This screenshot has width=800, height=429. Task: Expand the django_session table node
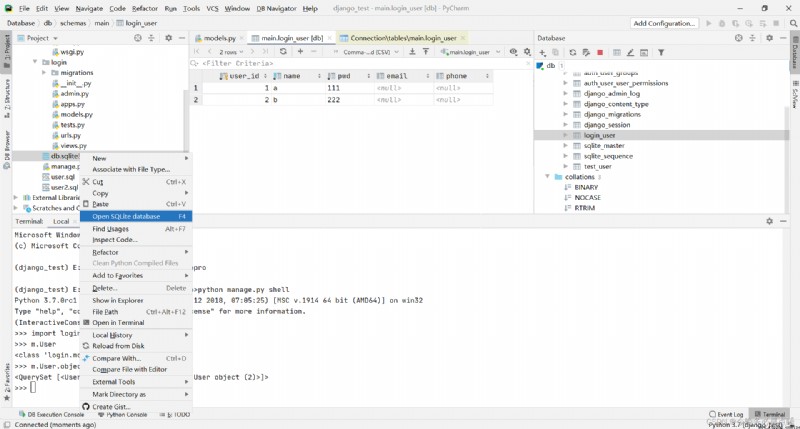(x=565, y=124)
